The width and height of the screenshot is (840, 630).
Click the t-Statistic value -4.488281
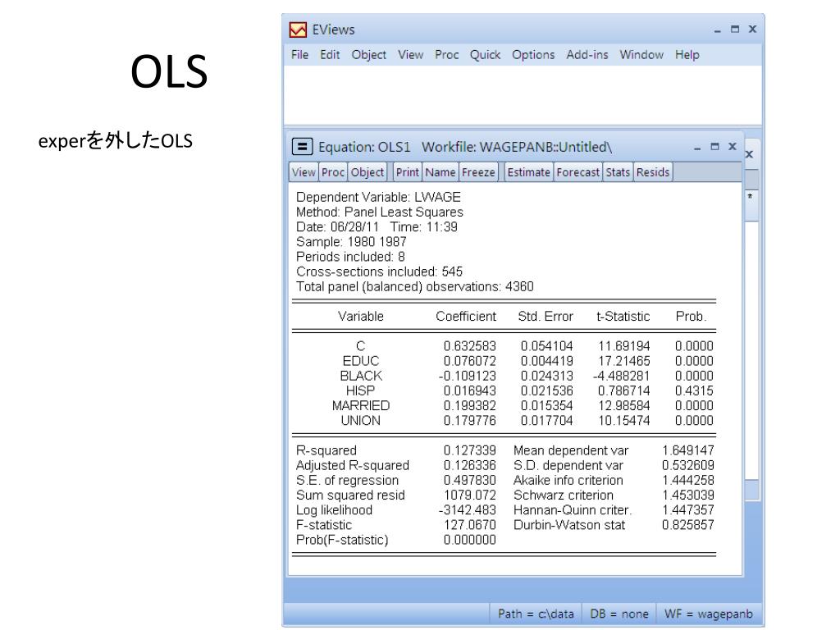[622, 376]
